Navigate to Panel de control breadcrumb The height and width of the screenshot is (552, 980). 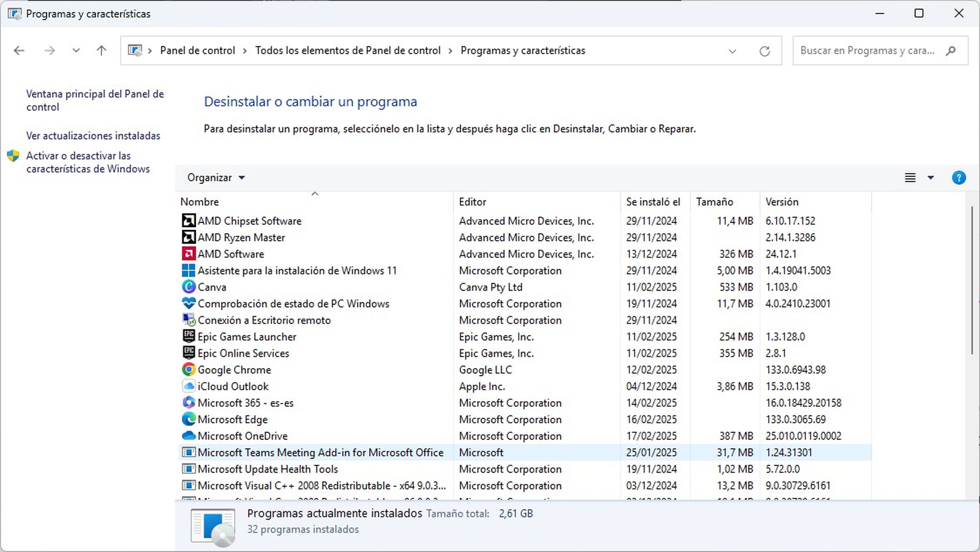pyautogui.click(x=198, y=51)
